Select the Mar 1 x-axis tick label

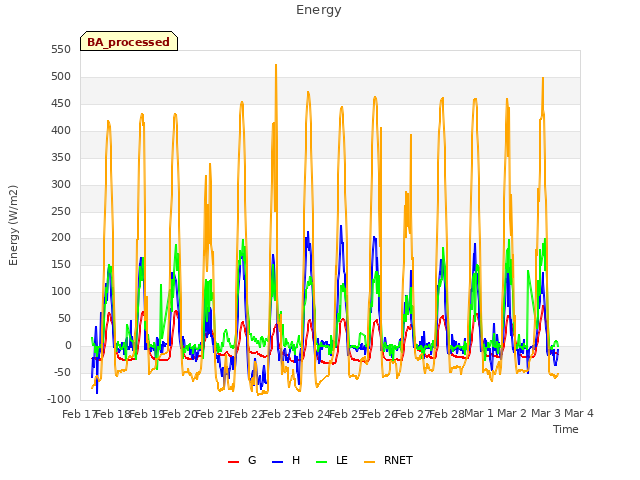point(479,413)
